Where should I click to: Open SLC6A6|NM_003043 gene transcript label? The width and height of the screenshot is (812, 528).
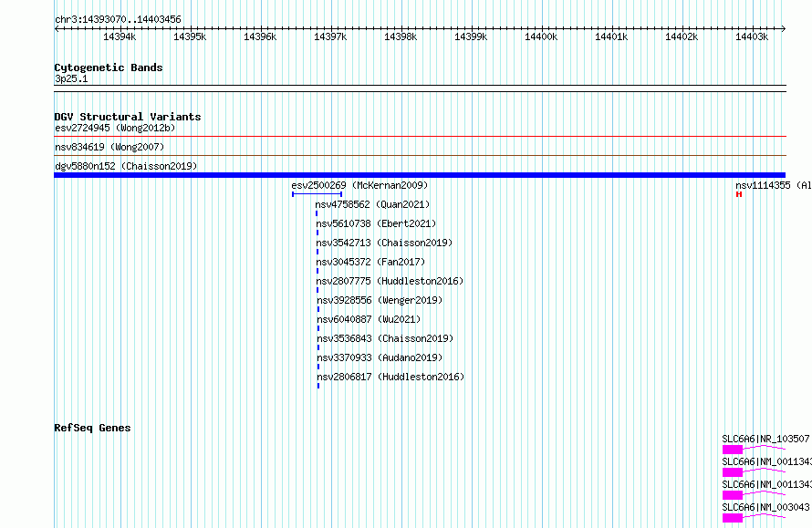coord(765,507)
